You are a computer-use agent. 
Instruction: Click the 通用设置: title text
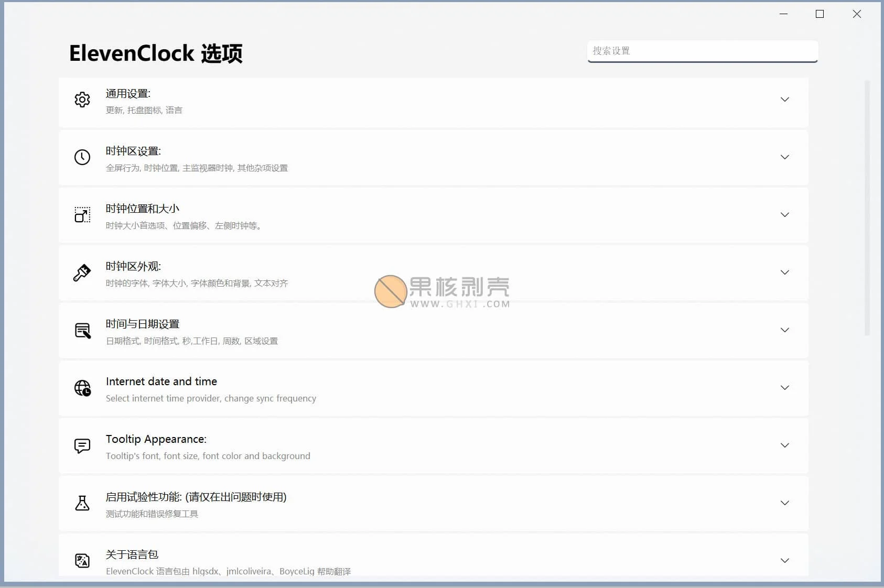pyautogui.click(x=128, y=94)
